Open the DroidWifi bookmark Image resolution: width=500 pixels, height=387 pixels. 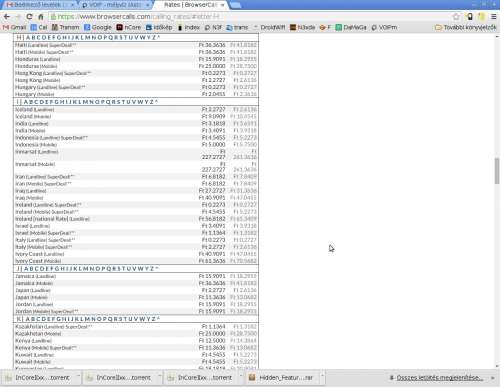[x=269, y=27]
